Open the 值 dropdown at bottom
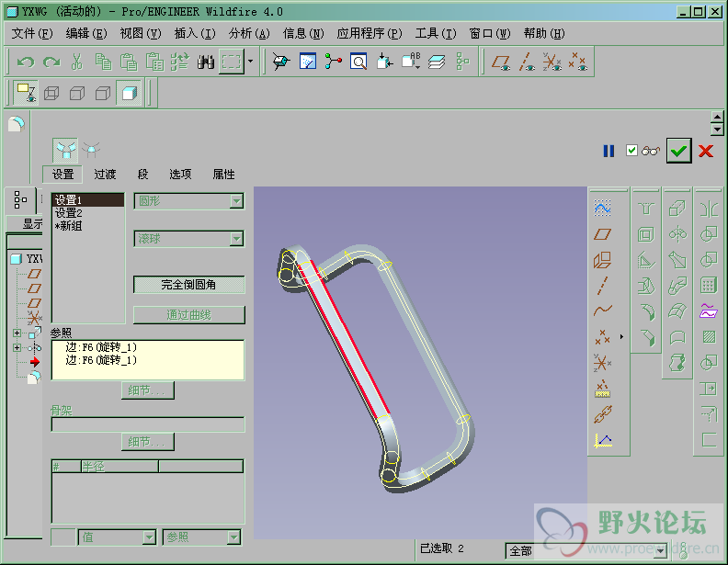The height and width of the screenshot is (565, 728). [149, 537]
